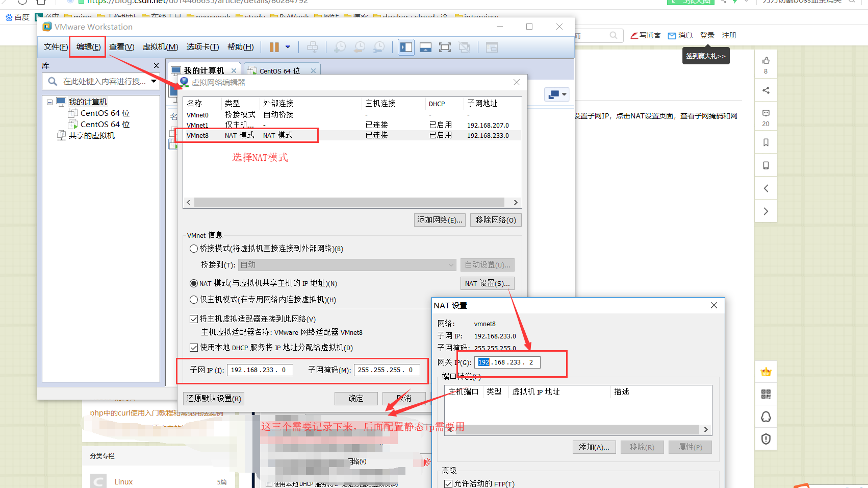Click 添加(A)... in NAT 设置 dialog

coord(594,447)
